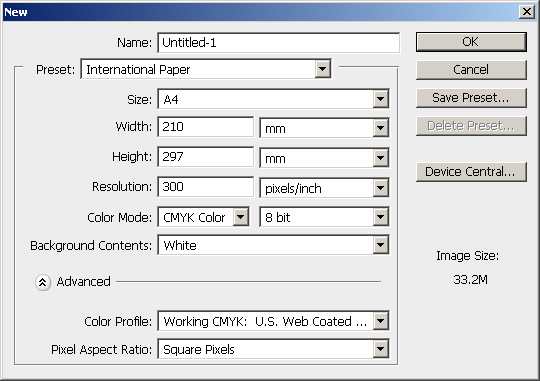Click the Name field containing Untitled-1

click(x=279, y=43)
